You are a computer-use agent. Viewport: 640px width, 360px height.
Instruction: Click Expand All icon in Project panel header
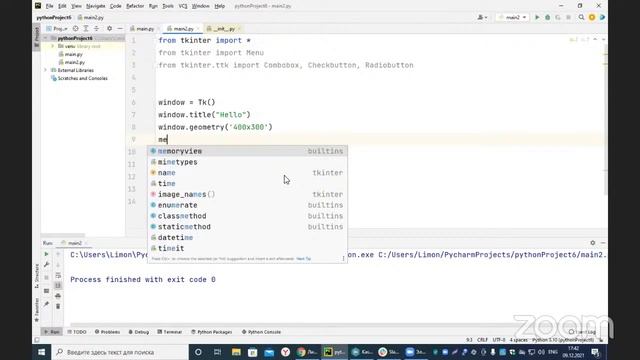click(86, 29)
